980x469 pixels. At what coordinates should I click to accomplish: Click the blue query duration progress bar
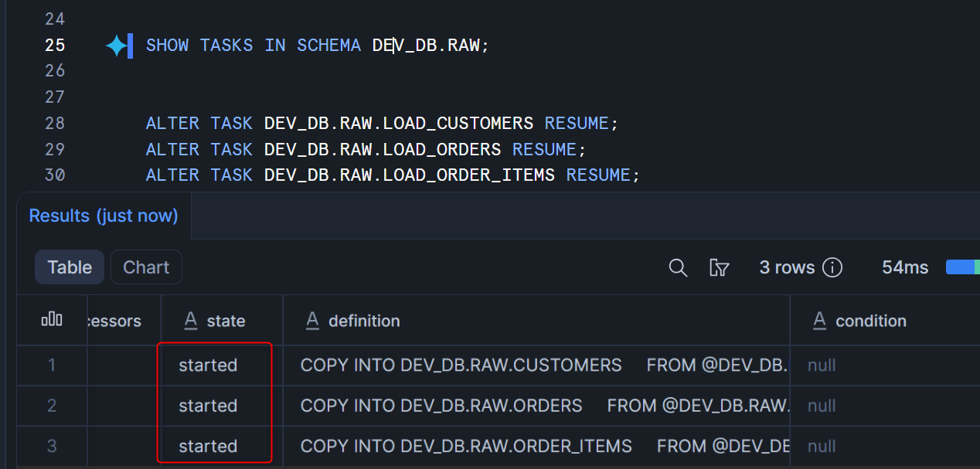(961, 267)
